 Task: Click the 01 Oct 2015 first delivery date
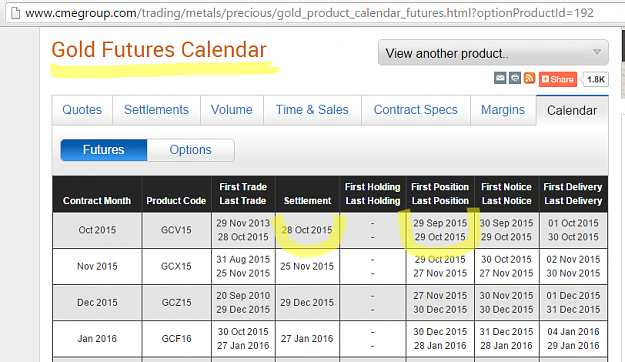573,223
